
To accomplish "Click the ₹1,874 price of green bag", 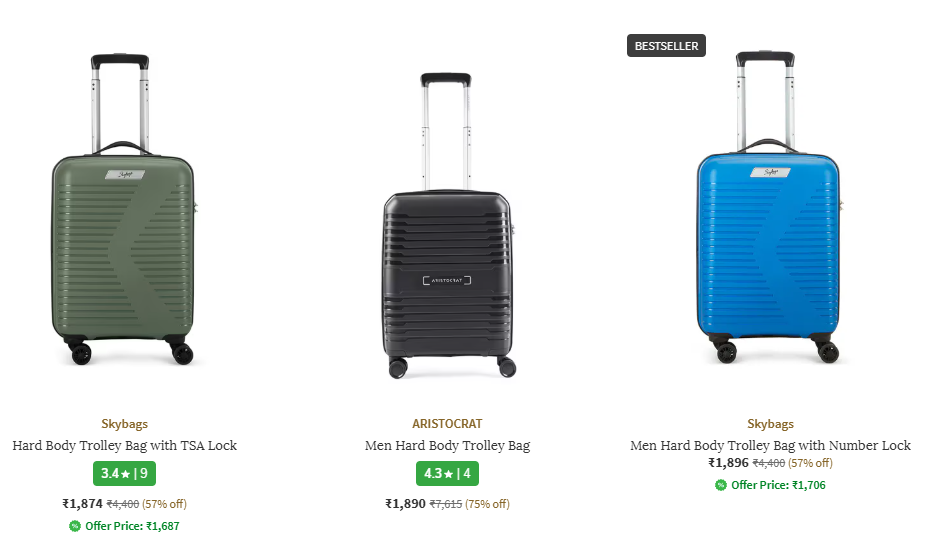I will 82,504.
